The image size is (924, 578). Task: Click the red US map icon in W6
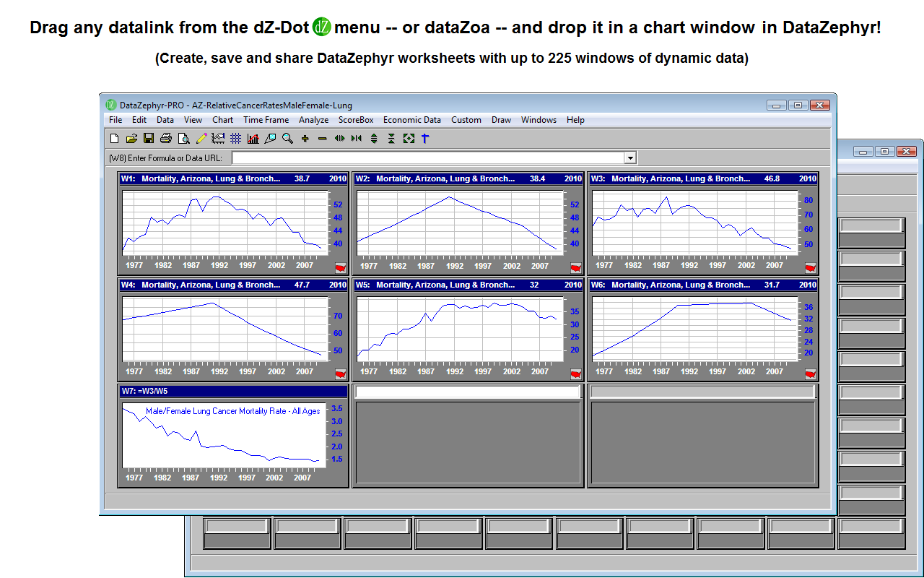(811, 374)
